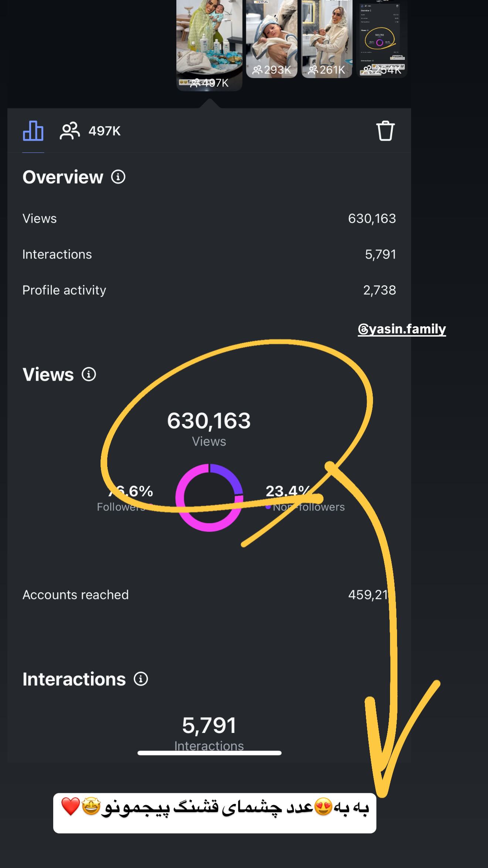Screen dimensions: 488x868
Task: Select the story thumbnail with 254K viewers
Action: click(x=382, y=38)
